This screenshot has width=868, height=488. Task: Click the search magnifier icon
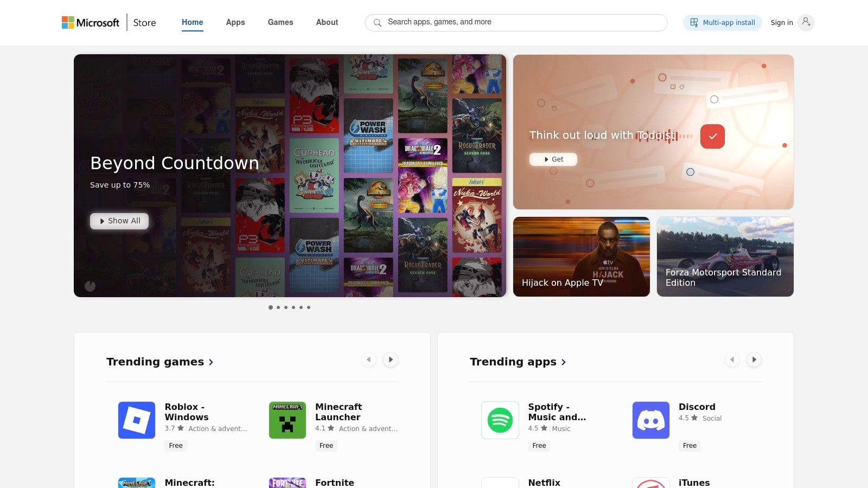click(x=378, y=22)
